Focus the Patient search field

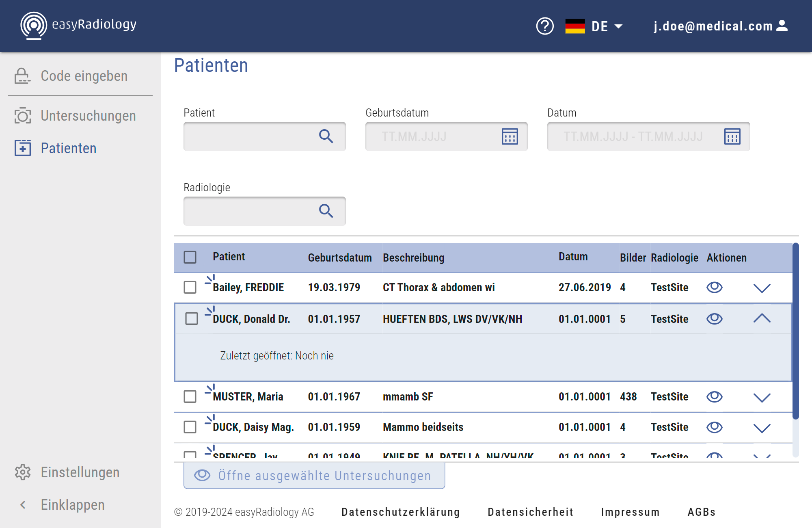(x=265, y=136)
